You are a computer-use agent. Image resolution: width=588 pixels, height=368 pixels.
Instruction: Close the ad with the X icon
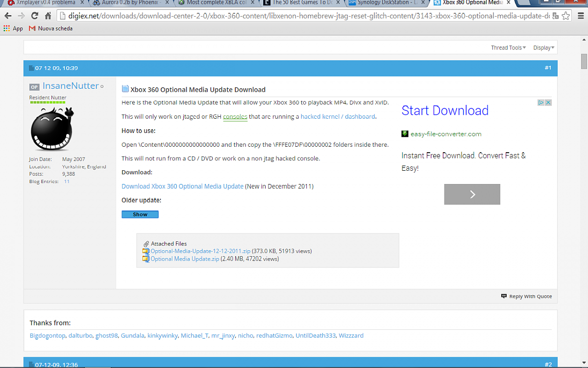pyautogui.click(x=548, y=103)
